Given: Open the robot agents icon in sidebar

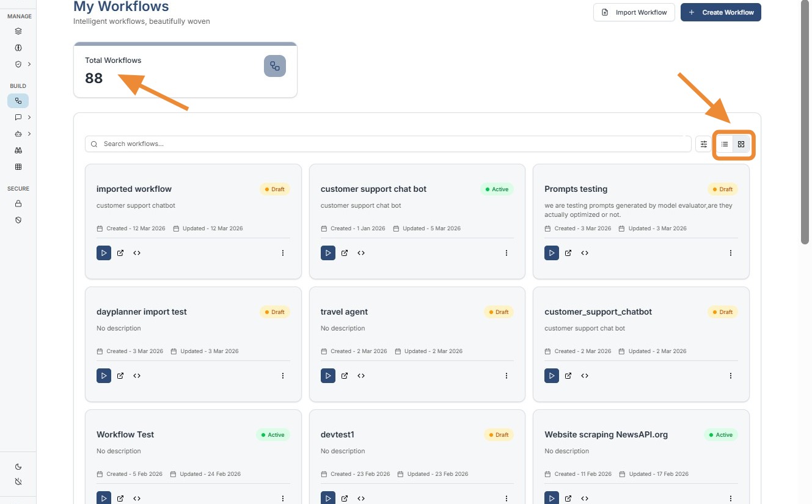Looking at the screenshot, I should click(x=18, y=134).
